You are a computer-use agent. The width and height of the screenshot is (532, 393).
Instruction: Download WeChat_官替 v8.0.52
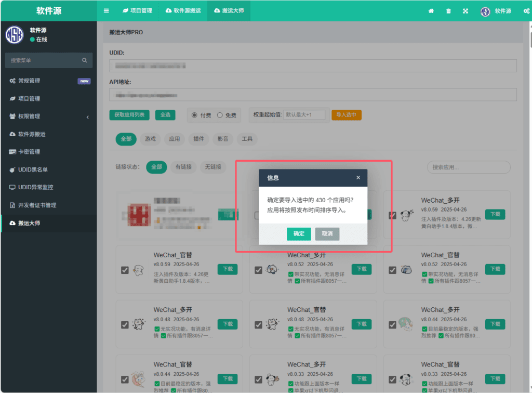click(495, 269)
